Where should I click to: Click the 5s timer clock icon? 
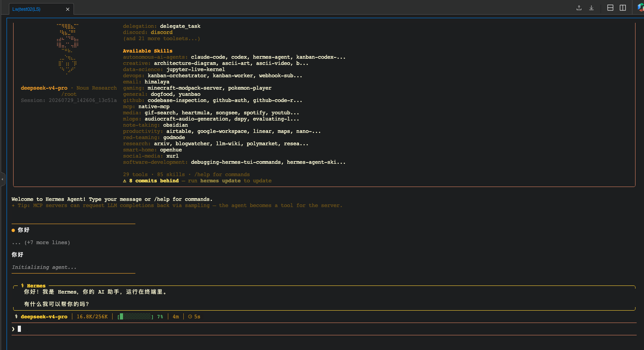point(190,316)
